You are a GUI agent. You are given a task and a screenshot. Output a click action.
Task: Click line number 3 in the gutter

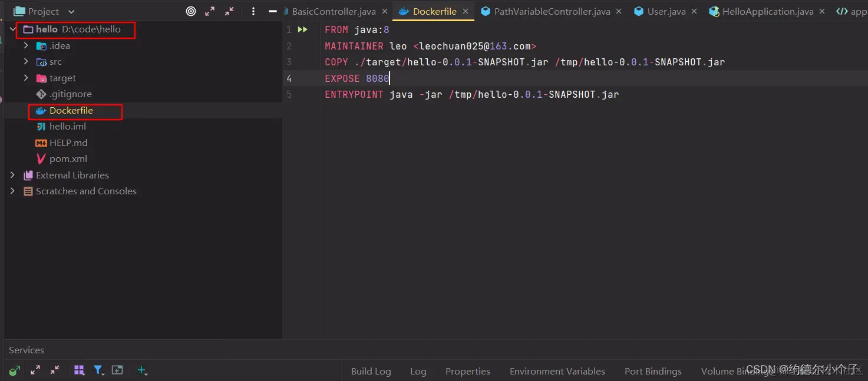[289, 62]
